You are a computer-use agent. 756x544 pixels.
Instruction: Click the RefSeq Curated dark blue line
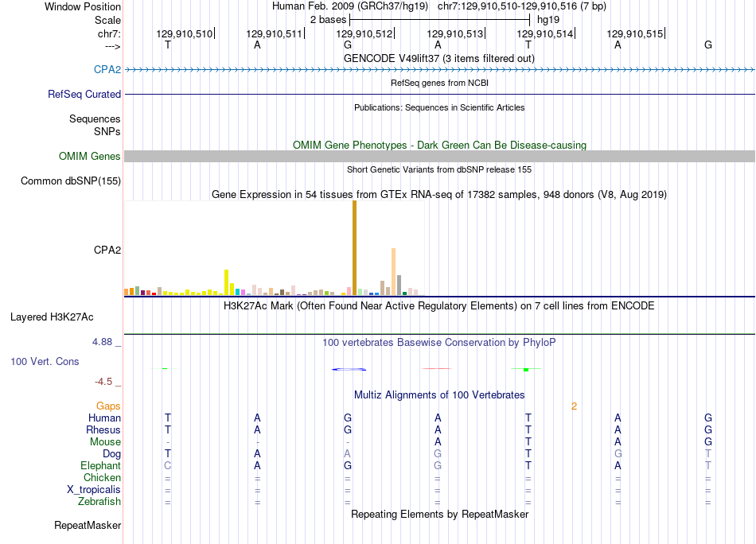coord(440,94)
